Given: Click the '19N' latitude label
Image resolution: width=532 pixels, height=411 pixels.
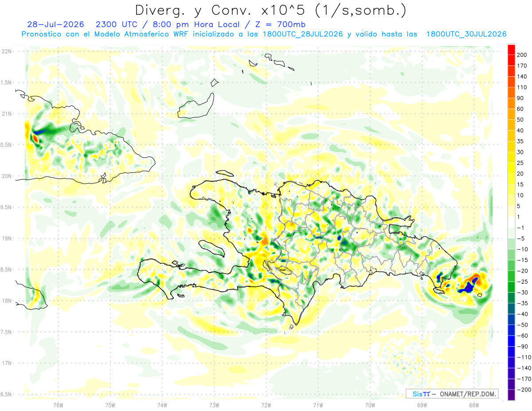Looking at the screenshot, I should pyautogui.click(x=7, y=239).
